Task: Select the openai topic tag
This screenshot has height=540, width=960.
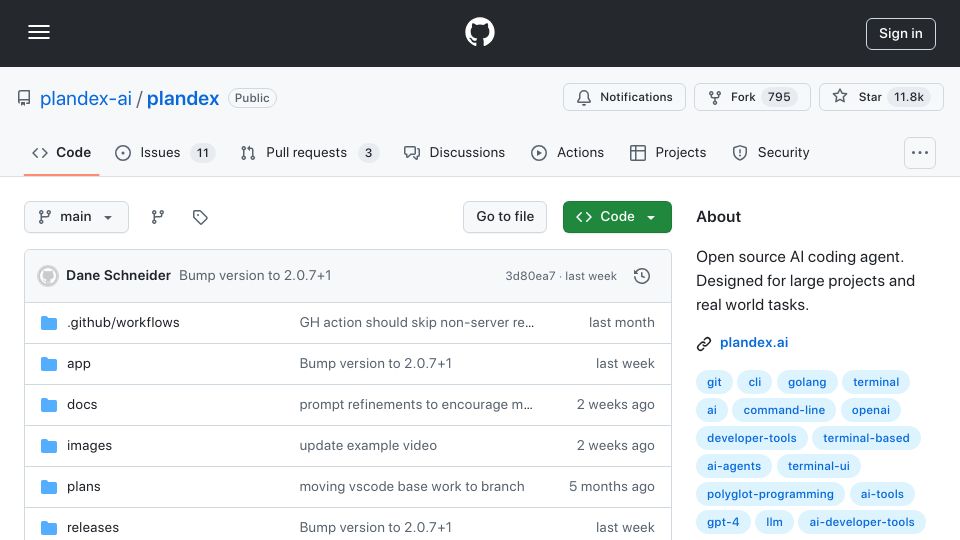Action: point(871,410)
